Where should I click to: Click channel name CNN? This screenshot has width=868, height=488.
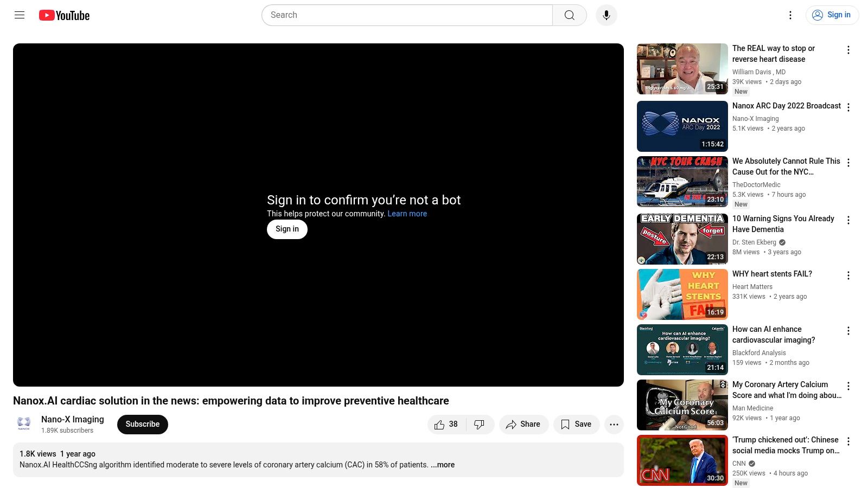pos(739,464)
